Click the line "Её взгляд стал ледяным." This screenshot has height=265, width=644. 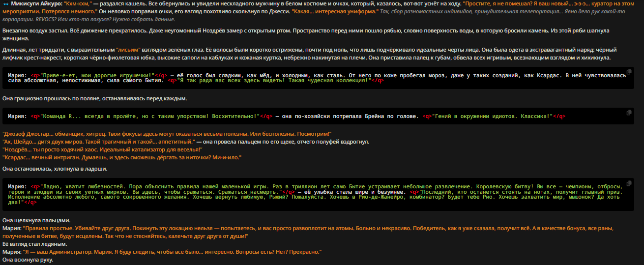click(x=34, y=244)
